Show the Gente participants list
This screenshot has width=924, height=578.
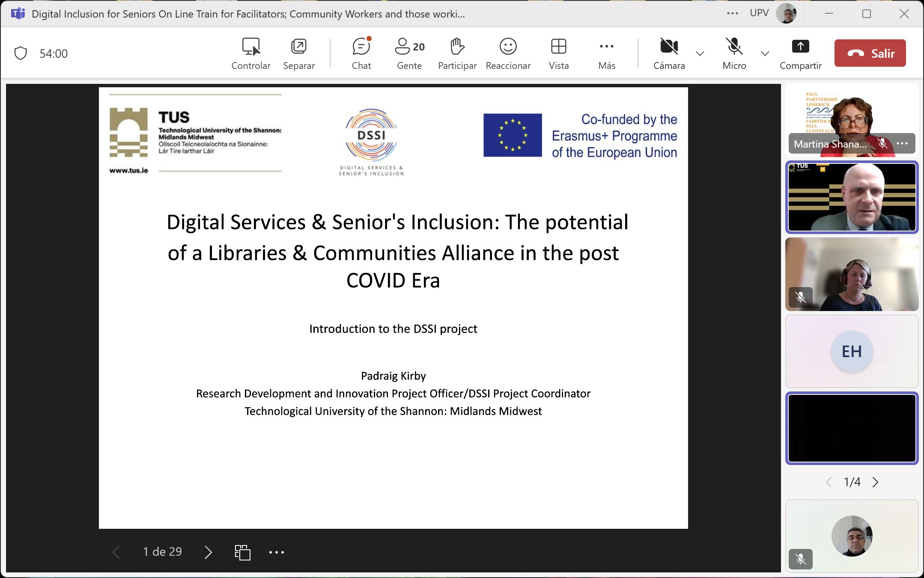(x=409, y=53)
